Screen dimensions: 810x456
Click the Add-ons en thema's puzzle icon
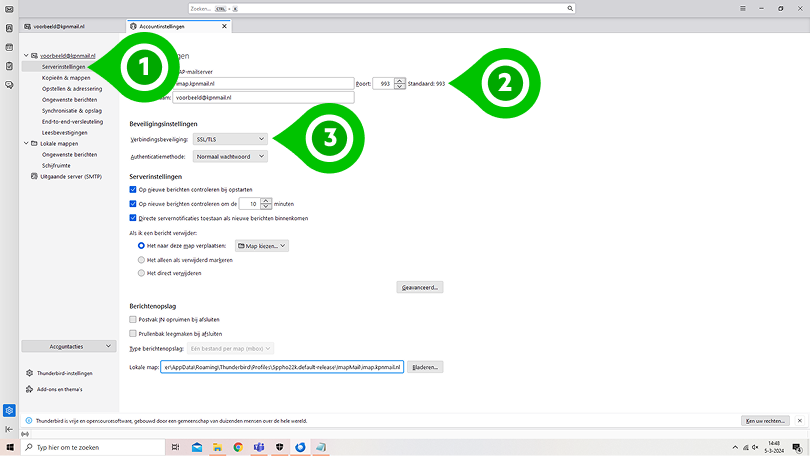click(29, 389)
